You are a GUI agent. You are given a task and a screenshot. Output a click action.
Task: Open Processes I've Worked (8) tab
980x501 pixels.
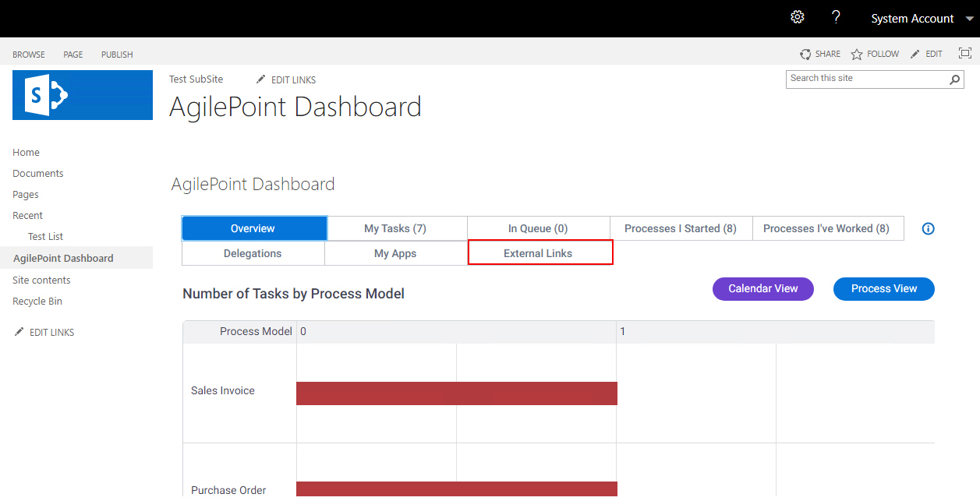click(x=827, y=228)
